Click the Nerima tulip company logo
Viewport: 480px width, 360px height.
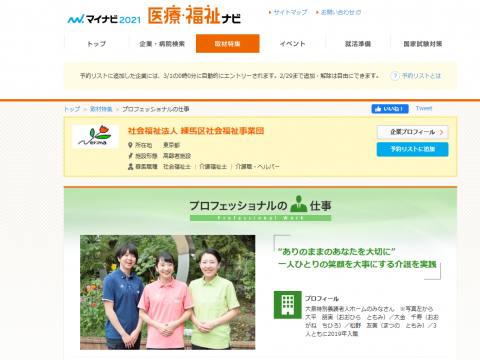(x=95, y=136)
